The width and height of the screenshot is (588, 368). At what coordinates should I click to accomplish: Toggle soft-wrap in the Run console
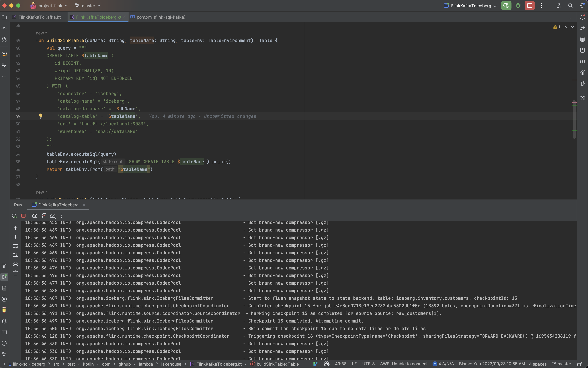pos(16,246)
